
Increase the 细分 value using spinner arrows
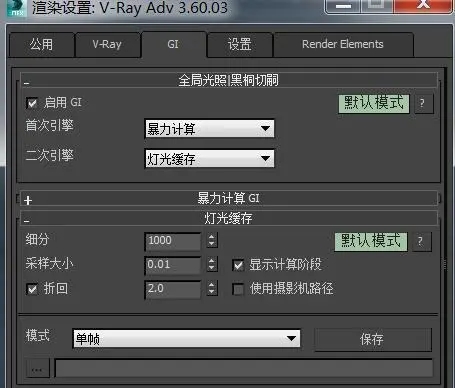tap(211, 237)
